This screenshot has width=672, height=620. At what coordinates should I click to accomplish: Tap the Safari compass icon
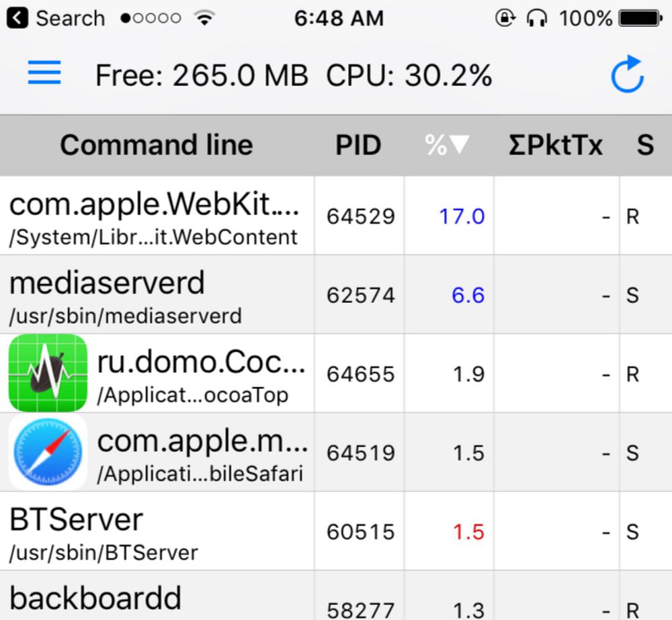(x=48, y=452)
